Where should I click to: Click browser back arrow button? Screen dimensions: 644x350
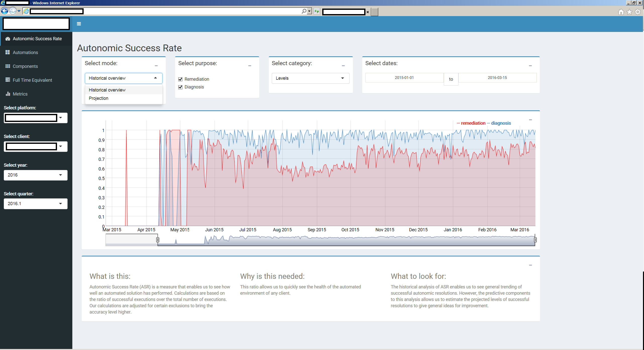coord(5,11)
